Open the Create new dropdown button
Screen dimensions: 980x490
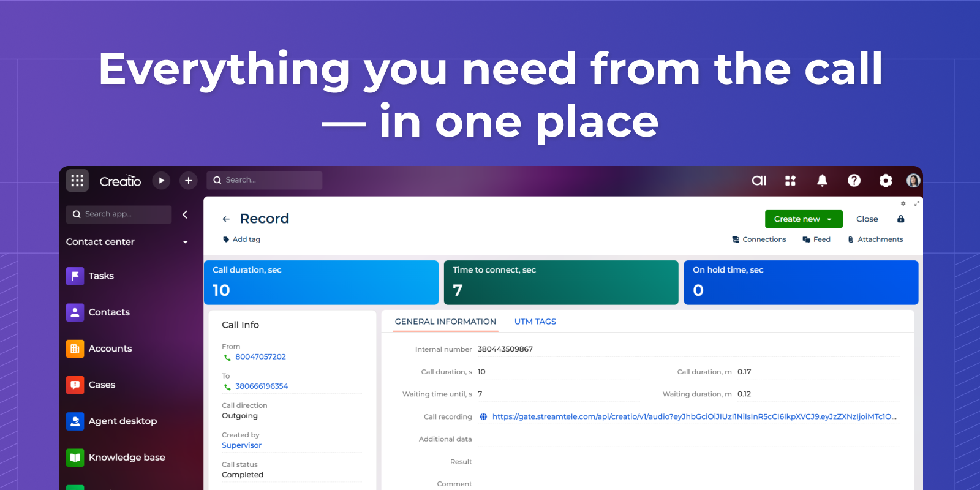pos(803,219)
